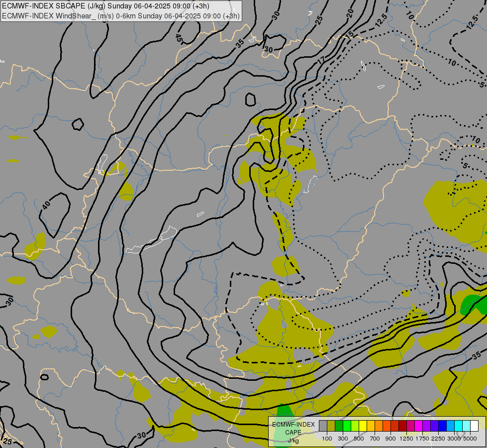Viewport: 487px width, 448px height.
Task: Select the dark green legend swatch
Action: tap(339, 426)
